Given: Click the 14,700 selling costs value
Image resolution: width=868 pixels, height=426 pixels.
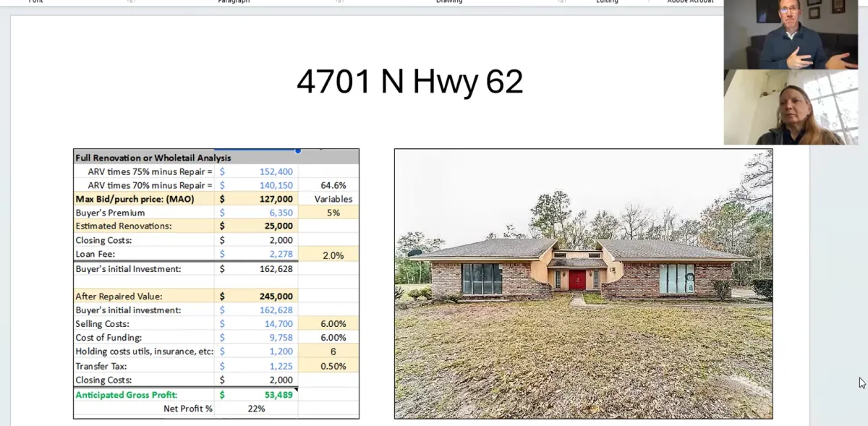Looking at the screenshot, I should pyautogui.click(x=278, y=323).
